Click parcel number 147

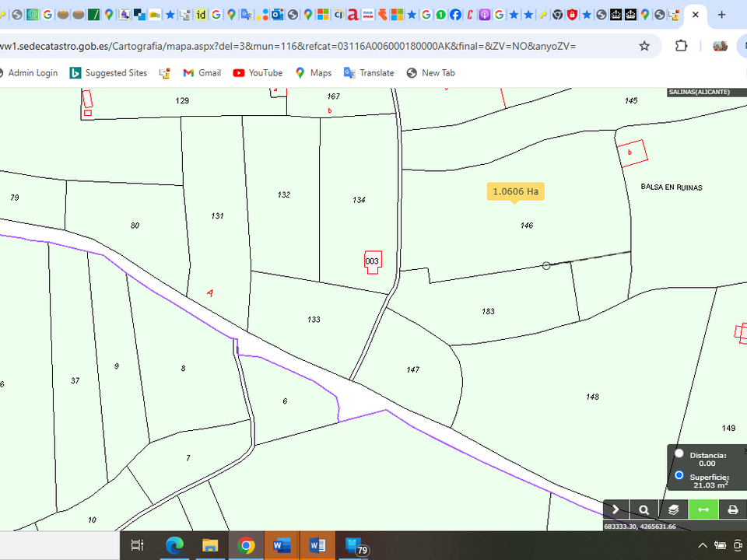pyautogui.click(x=412, y=369)
